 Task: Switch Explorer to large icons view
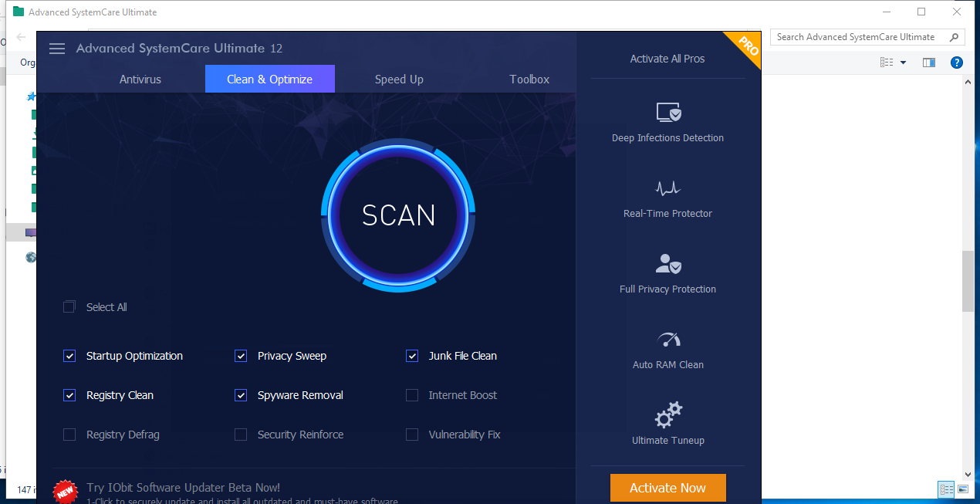pyautogui.click(x=963, y=489)
